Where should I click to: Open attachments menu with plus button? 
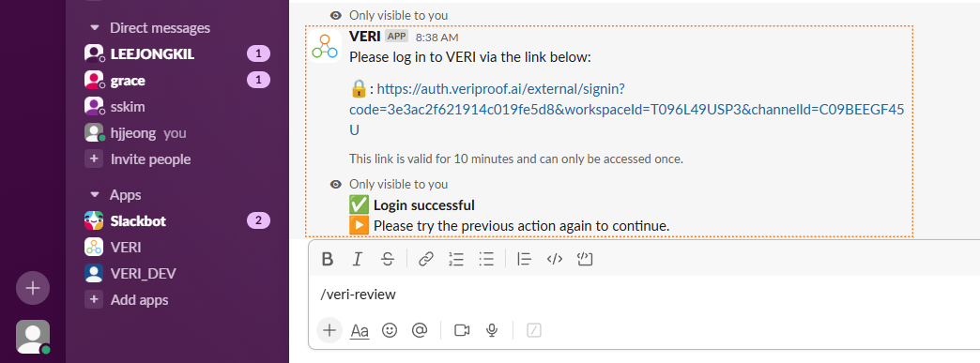329,330
